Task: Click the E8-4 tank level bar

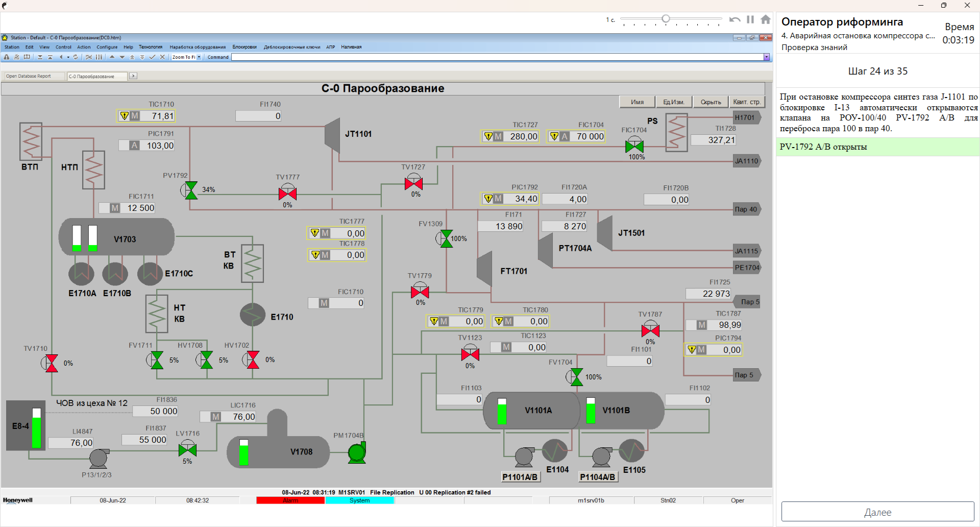Action: 36,428
